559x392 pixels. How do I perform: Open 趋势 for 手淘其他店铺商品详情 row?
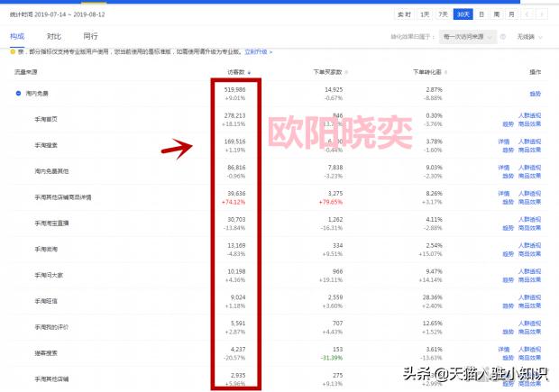(508, 202)
